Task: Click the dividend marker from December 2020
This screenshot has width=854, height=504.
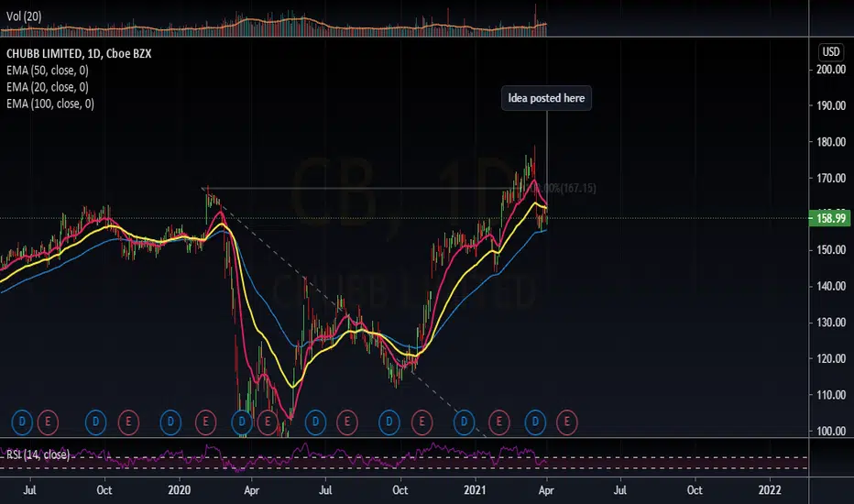Action: tap(464, 422)
